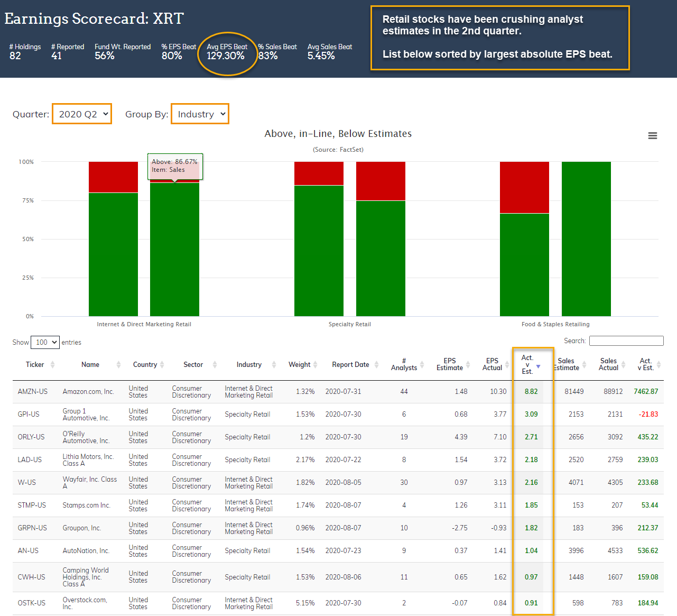The image size is (677, 616).
Task: Select the STMP-US ticker cell
Action: [x=32, y=505]
